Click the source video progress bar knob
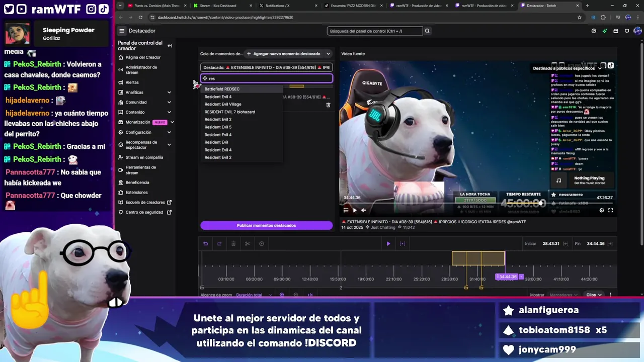644x362 pixels. point(541,203)
